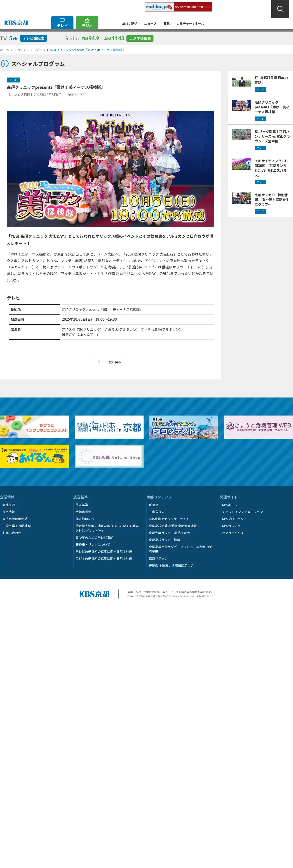This screenshot has width=293, height=868.
Task: Click テレビ番組表 button
Action: tap(33, 38)
